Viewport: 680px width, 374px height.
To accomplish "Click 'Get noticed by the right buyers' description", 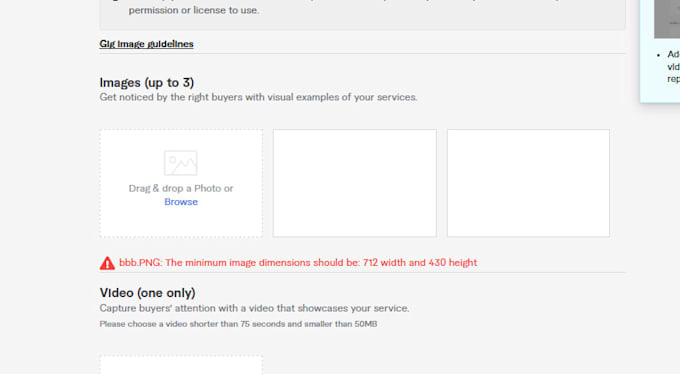I will coord(258,97).
